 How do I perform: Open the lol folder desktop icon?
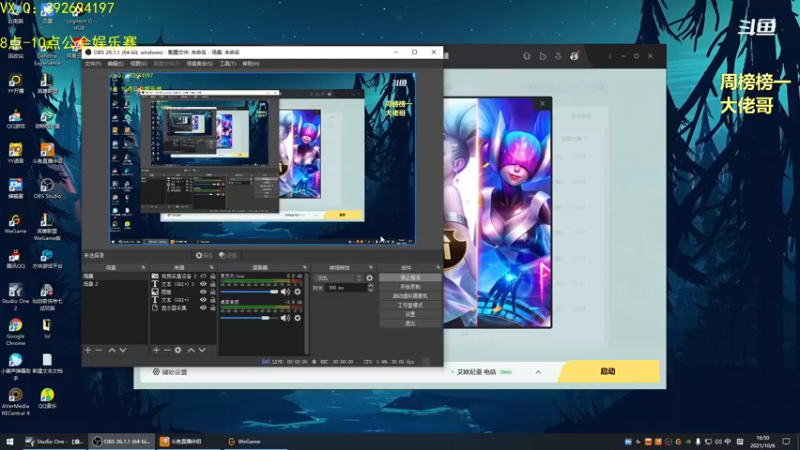click(47, 329)
